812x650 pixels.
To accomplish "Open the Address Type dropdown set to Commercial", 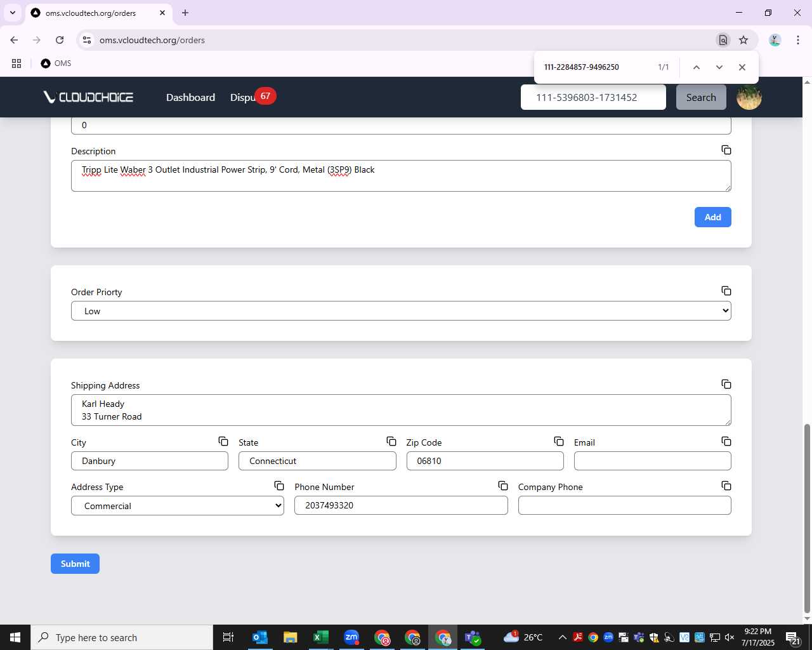I will pos(178,506).
